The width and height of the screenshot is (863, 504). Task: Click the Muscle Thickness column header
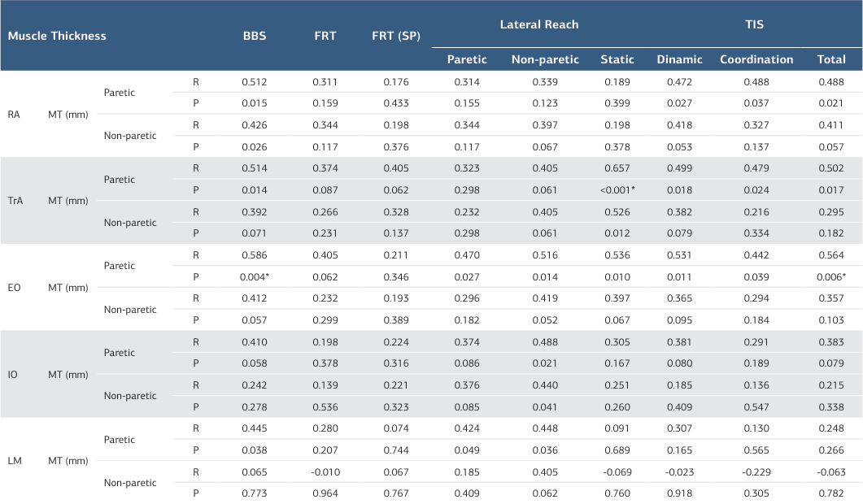[x=57, y=37]
